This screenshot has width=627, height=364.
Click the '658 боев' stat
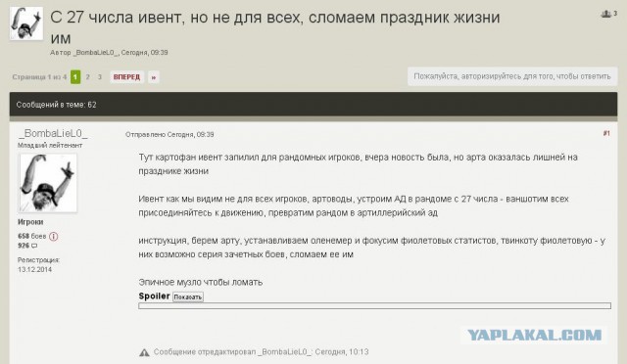click(32, 236)
